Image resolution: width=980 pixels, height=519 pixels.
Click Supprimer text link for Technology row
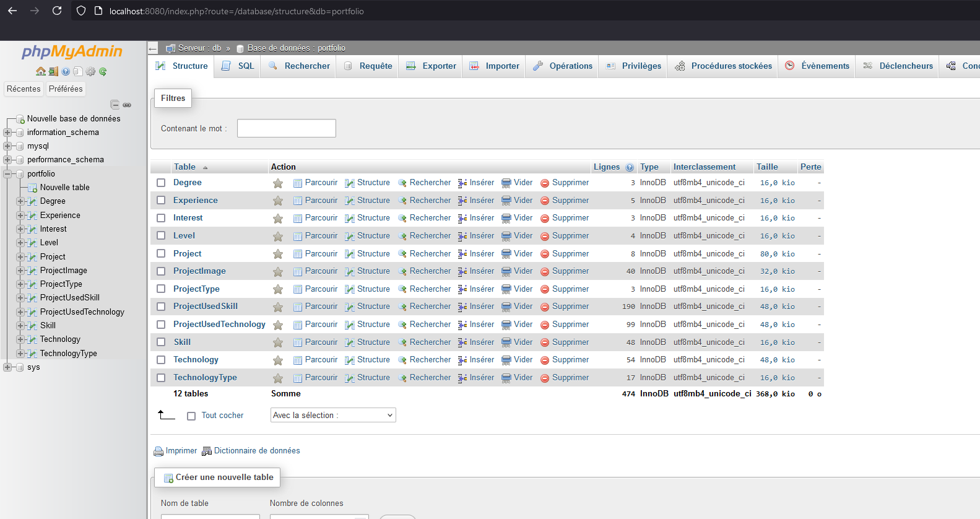point(571,359)
